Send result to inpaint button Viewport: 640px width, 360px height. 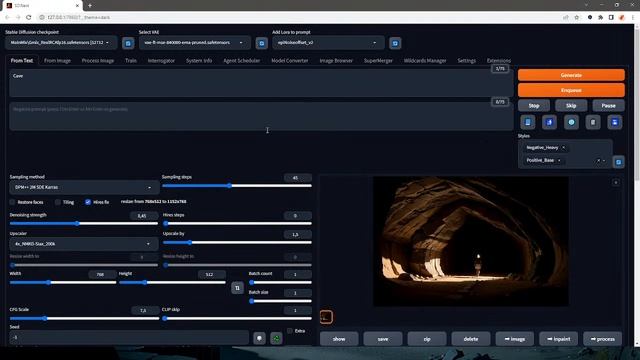click(x=558, y=339)
